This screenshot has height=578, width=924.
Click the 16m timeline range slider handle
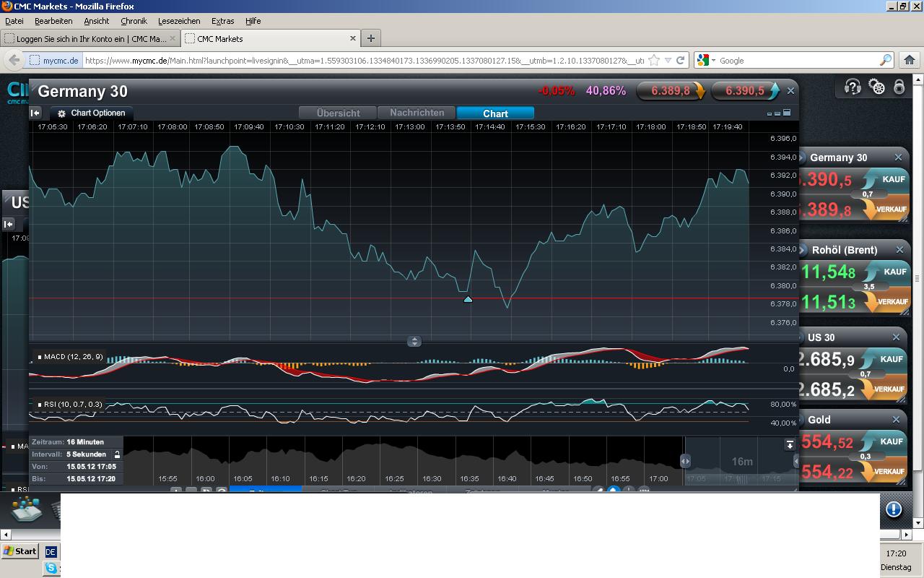685,461
